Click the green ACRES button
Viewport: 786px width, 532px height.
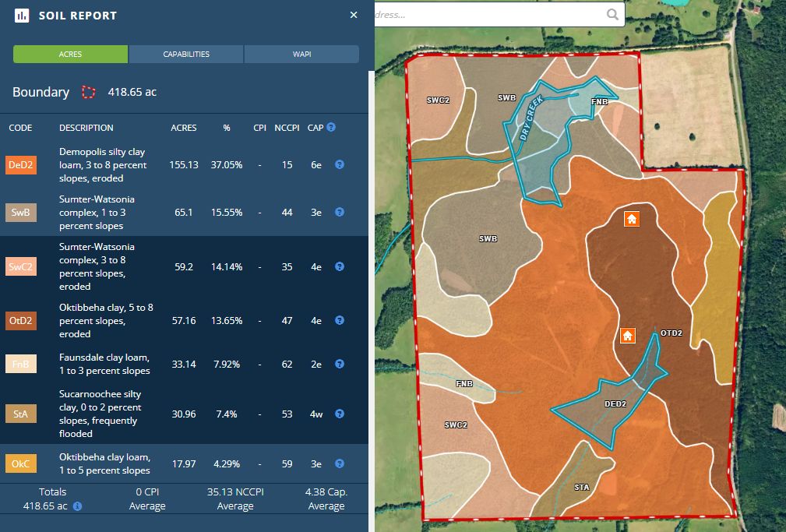tap(69, 54)
